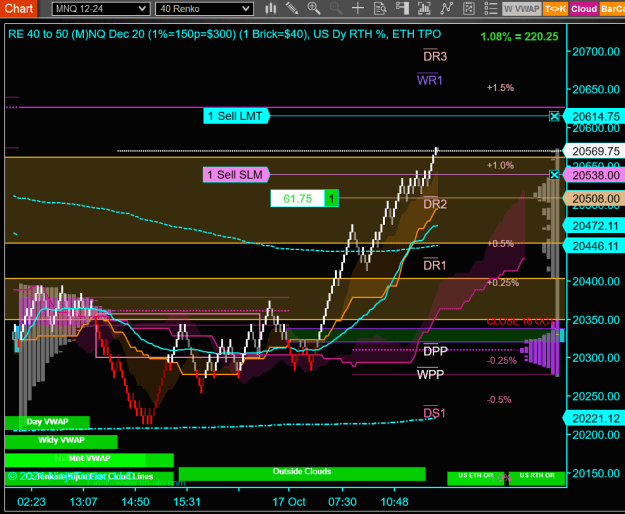
Task: Click the 10:48 time axis label
Action: click(x=394, y=502)
